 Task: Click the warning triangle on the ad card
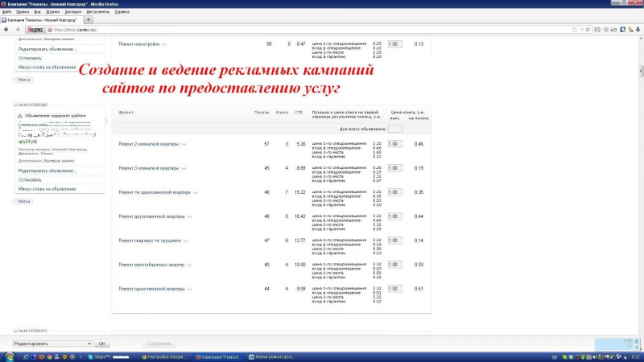coord(19,116)
